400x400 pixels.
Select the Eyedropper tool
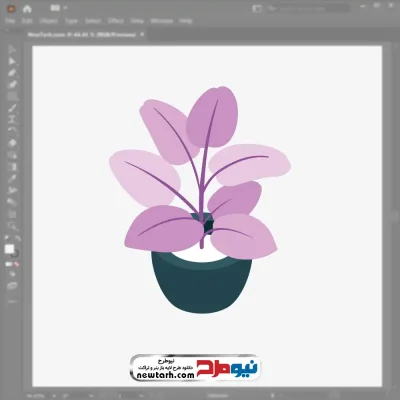pos(12,178)
